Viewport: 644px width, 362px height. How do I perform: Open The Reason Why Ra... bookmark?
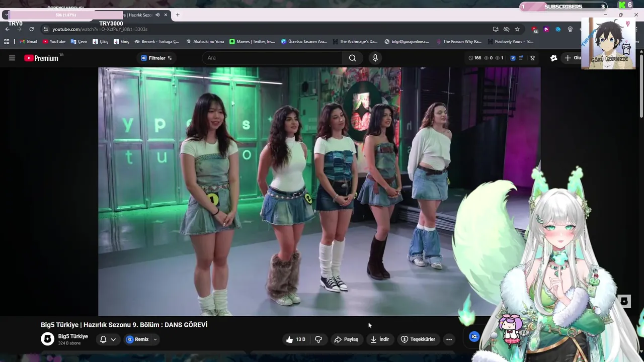pyautogui.click(x=459, y=42)
